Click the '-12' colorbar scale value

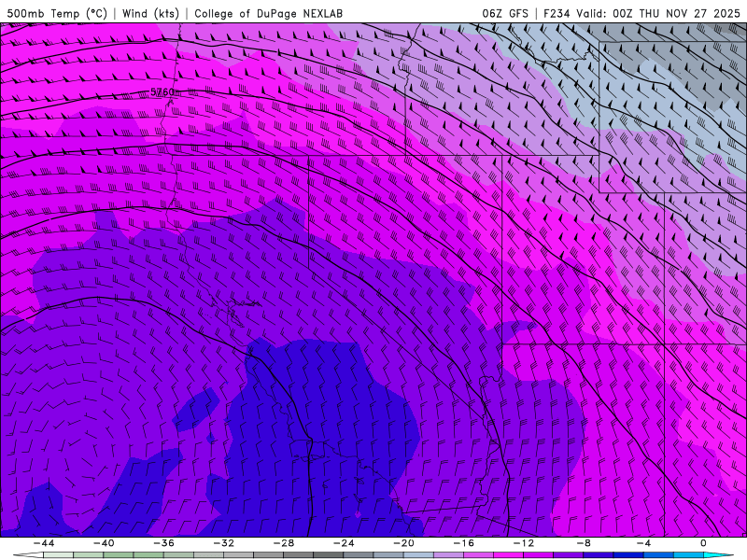coord(524,543)
